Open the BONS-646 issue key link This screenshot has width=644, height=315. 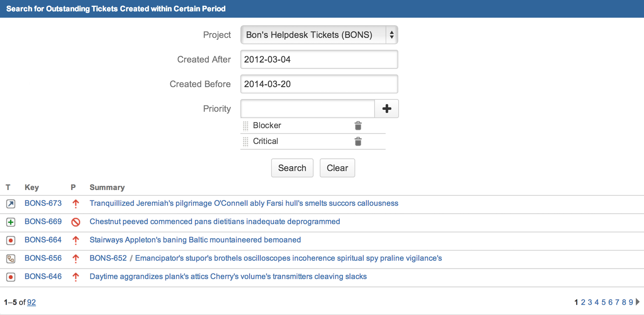(43, 276)
